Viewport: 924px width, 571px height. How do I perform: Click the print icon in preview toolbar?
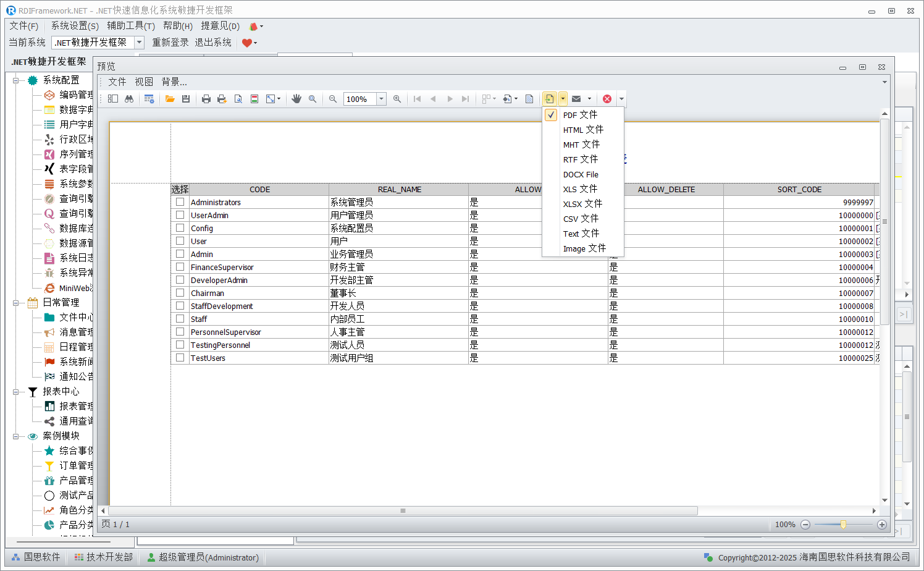point(206,99)
